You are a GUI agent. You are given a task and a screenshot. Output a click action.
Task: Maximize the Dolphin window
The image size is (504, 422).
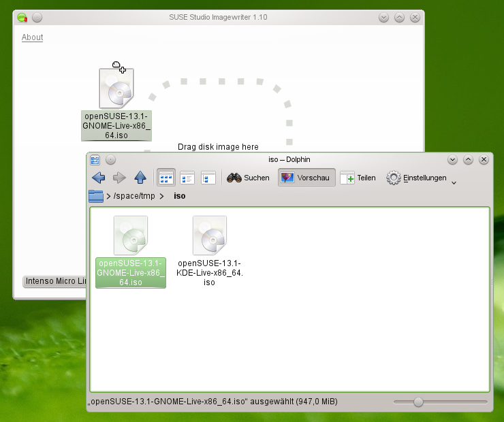click(469, 160)
